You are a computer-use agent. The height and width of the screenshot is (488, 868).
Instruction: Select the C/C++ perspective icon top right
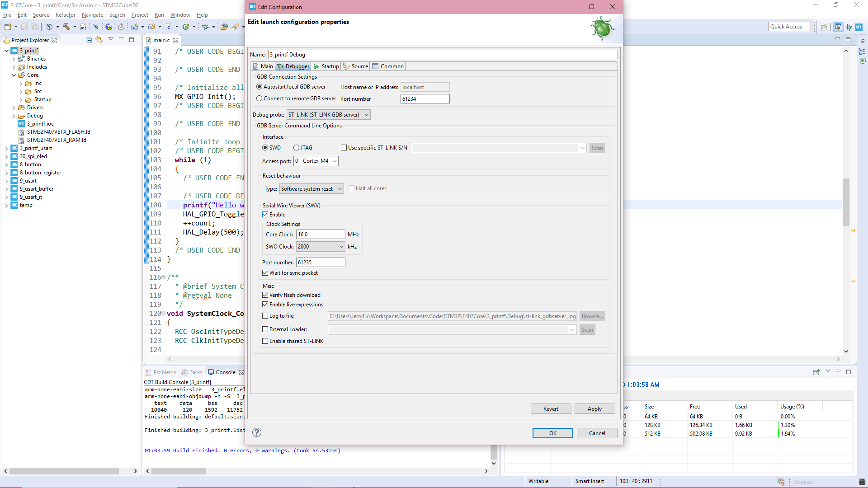click(839, 27)
